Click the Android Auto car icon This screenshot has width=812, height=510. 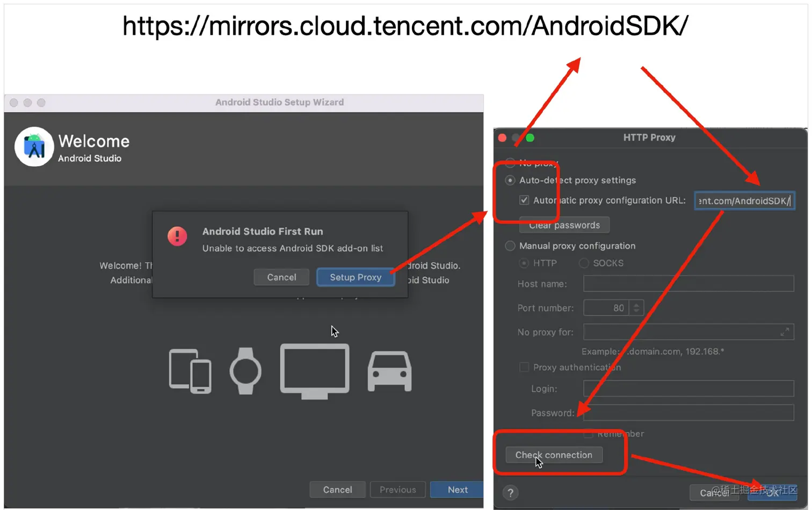pyautogui.click(x=389, y=371)
